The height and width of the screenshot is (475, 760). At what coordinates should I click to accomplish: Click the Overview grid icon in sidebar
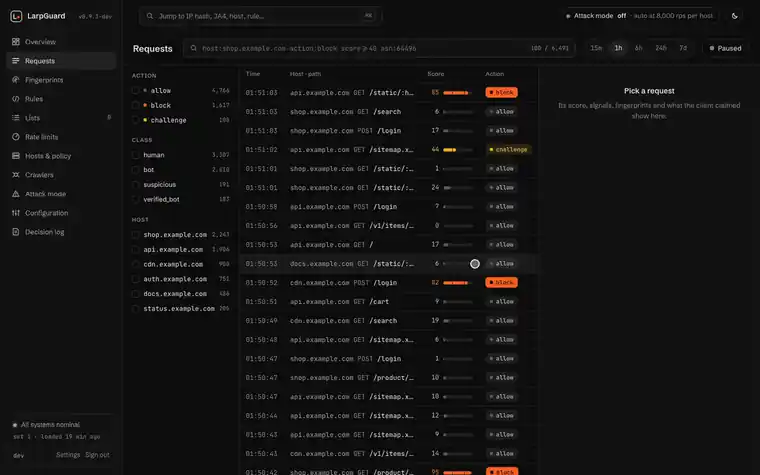(16, 42)
